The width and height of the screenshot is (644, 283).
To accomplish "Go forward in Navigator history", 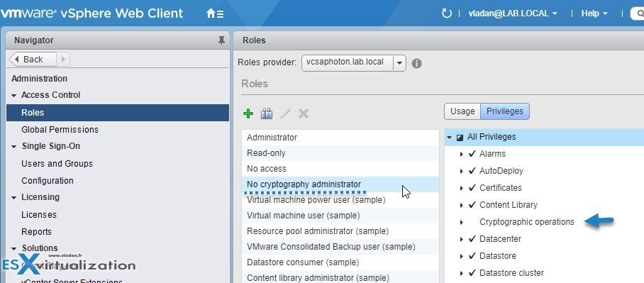I will (x=63, y=59).
